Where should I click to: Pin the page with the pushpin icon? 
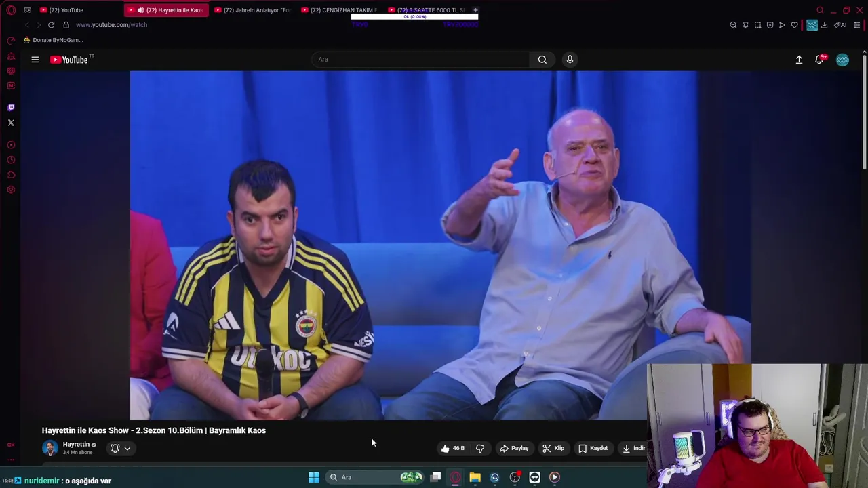[x=745, y=25]
